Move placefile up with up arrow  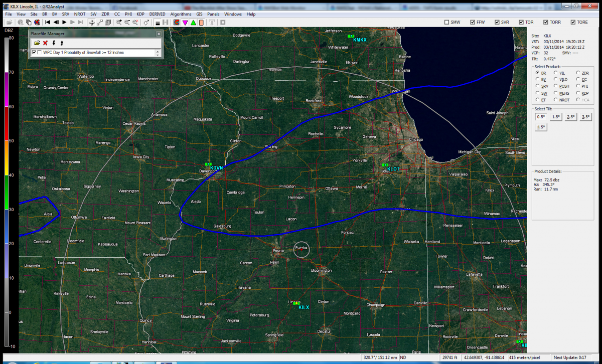62,43
